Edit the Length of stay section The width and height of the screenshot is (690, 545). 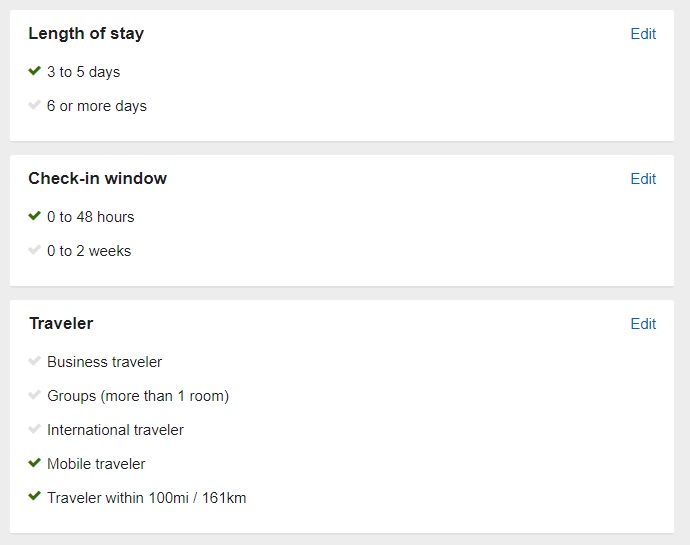pyautogui.click(x=643, y=34)
